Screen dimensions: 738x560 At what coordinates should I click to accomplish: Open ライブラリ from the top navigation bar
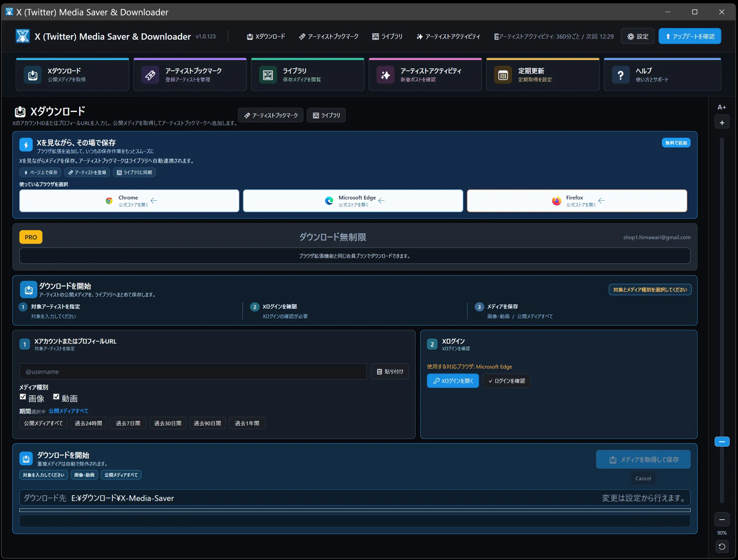388,36
